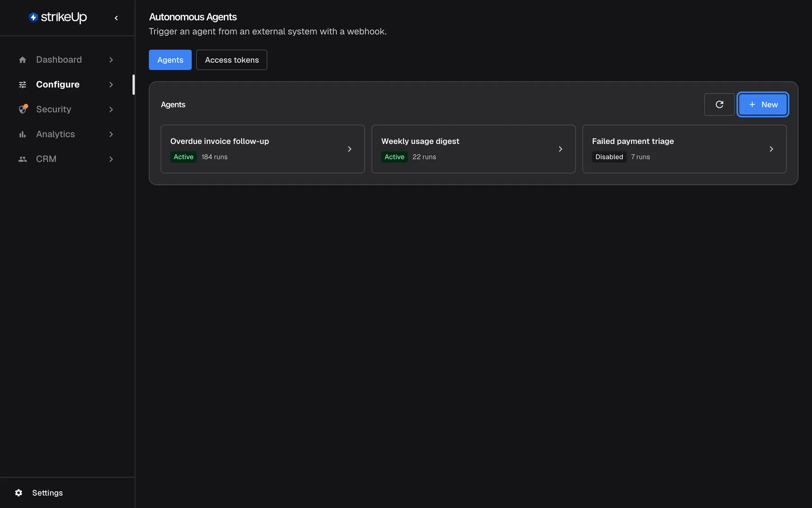
Task: Click the Security shield icon
Action: point(23,109)
